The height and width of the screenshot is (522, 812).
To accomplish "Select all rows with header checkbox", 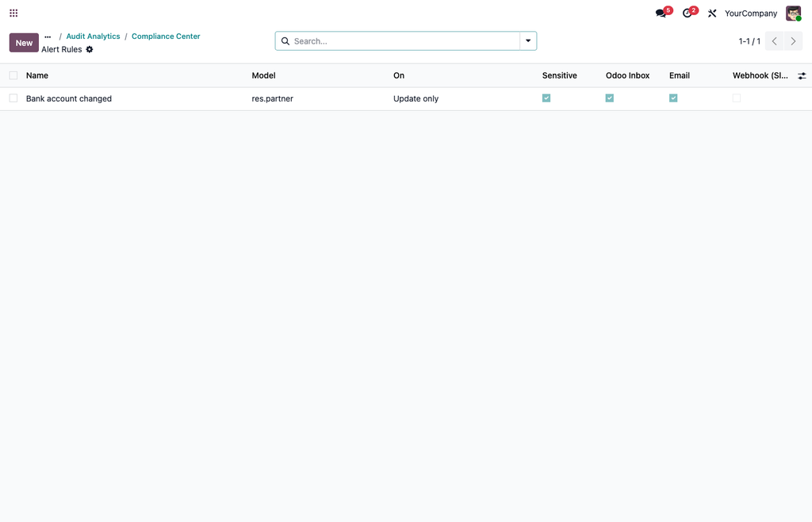I will tap(13, 75).
